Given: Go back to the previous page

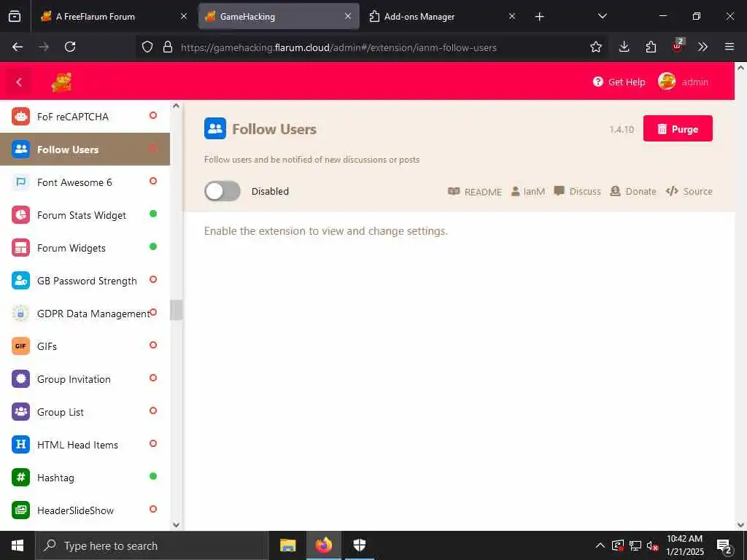Looking at the screenshot, I should [18, 47].
